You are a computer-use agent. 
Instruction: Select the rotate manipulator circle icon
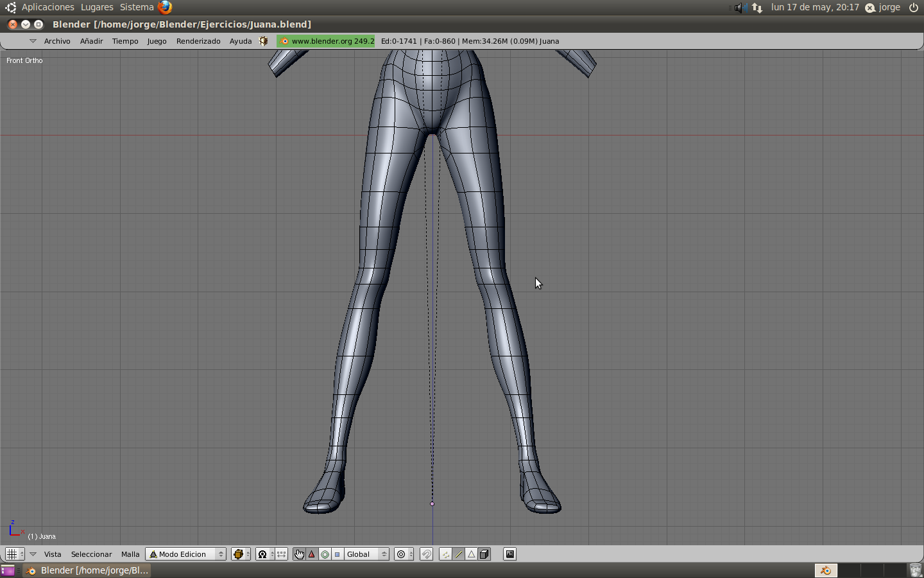325,554
